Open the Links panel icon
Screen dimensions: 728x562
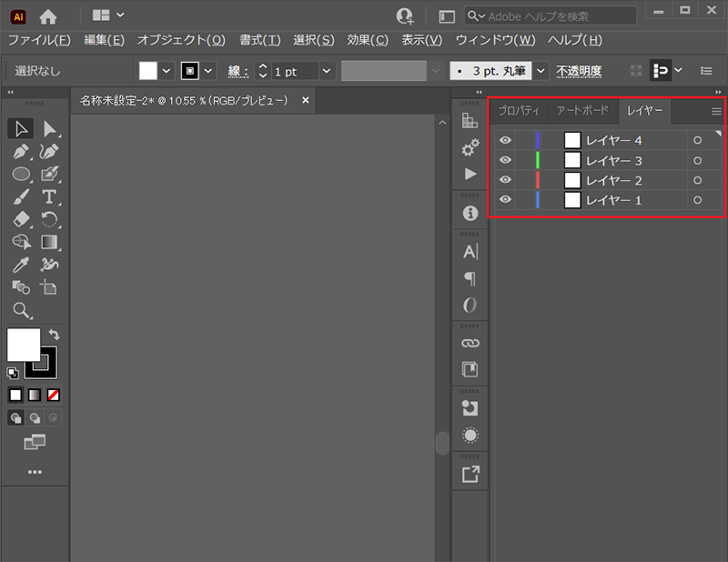[x=470, y=344]
